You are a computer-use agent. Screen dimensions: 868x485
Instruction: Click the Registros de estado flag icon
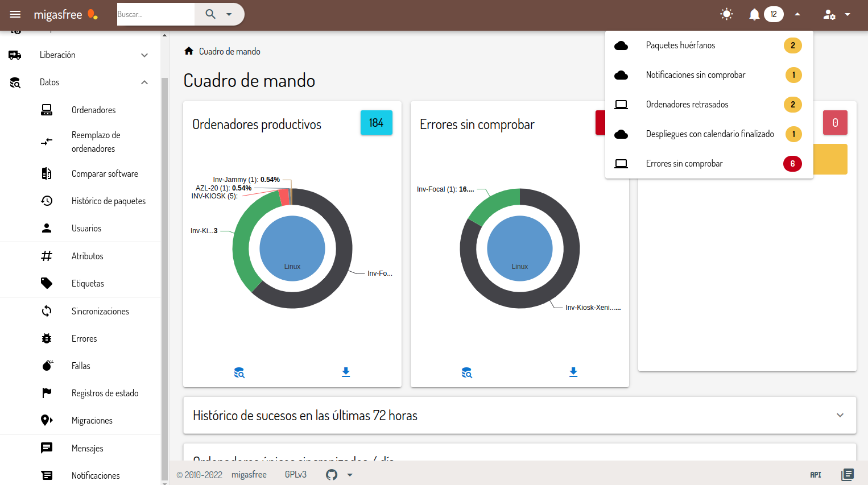click(47, 393)
